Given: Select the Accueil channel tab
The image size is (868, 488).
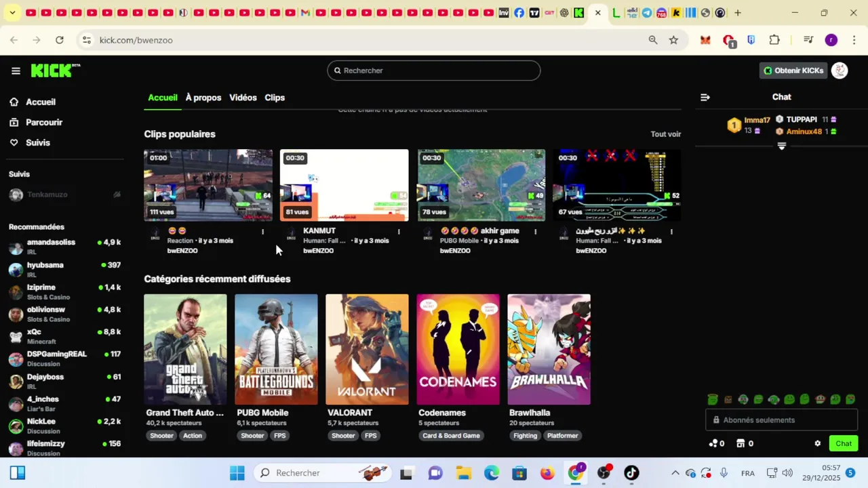Looking at the screenshot, I should (163, 98).
